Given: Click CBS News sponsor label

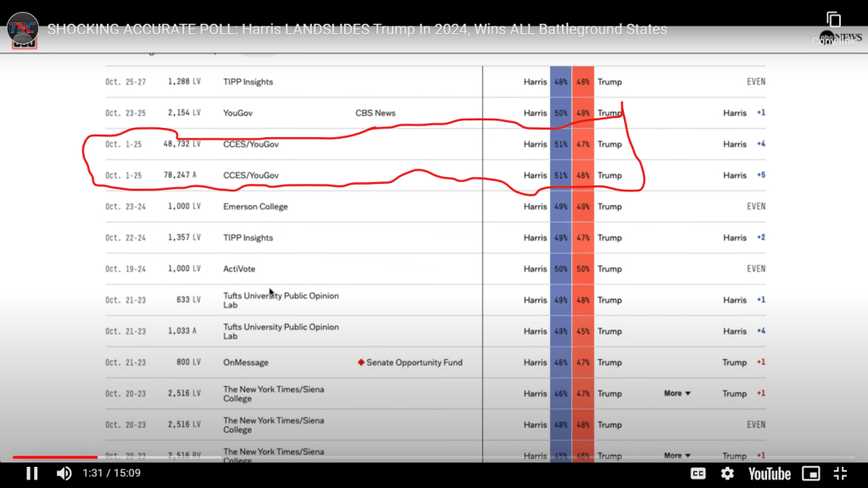Looking at the screenshot, I should 375,114.
